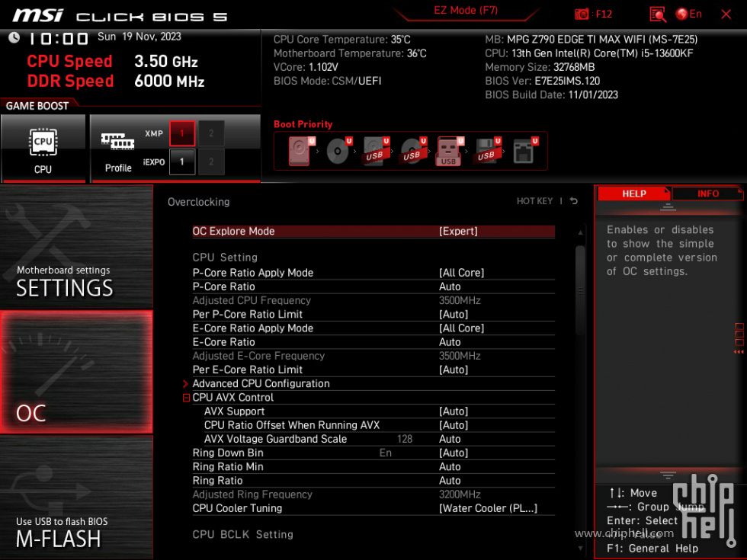This screenshot has width=747, height=560.
Task: Click the clock icon beside the time
Action: [14, 37]
